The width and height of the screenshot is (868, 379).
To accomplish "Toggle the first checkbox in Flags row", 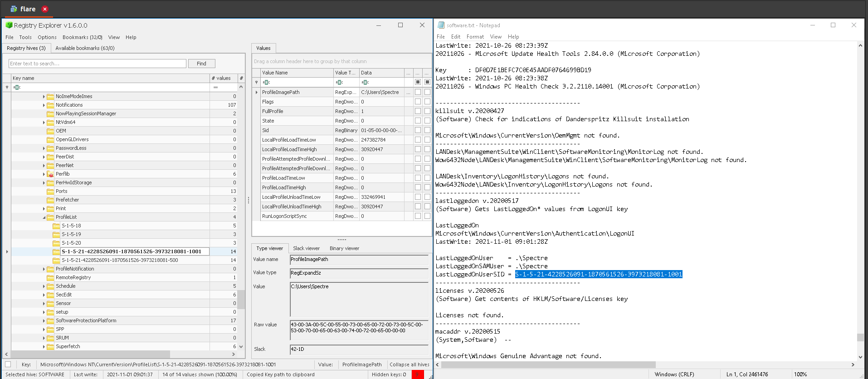I will click(418, 102).
